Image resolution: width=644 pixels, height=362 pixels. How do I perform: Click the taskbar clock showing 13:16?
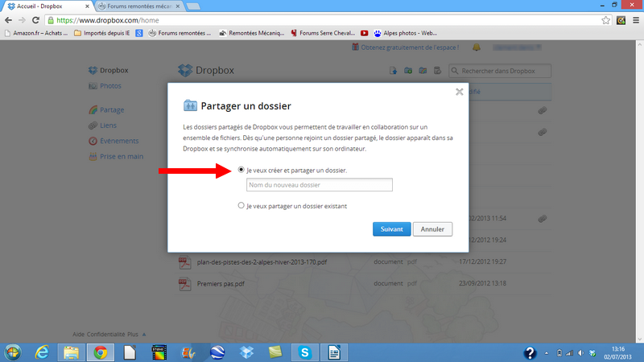click(617, 353)
